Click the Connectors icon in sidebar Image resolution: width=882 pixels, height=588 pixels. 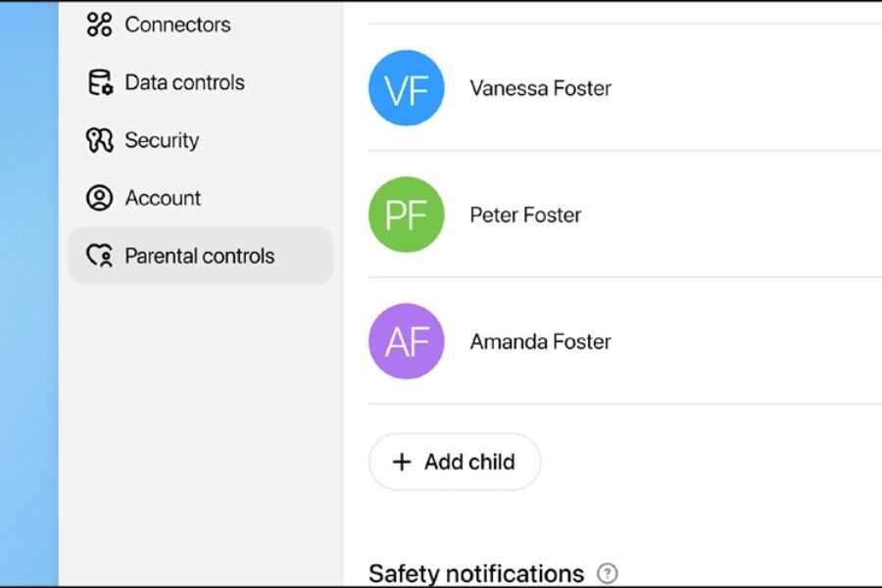tap(99, 24)
